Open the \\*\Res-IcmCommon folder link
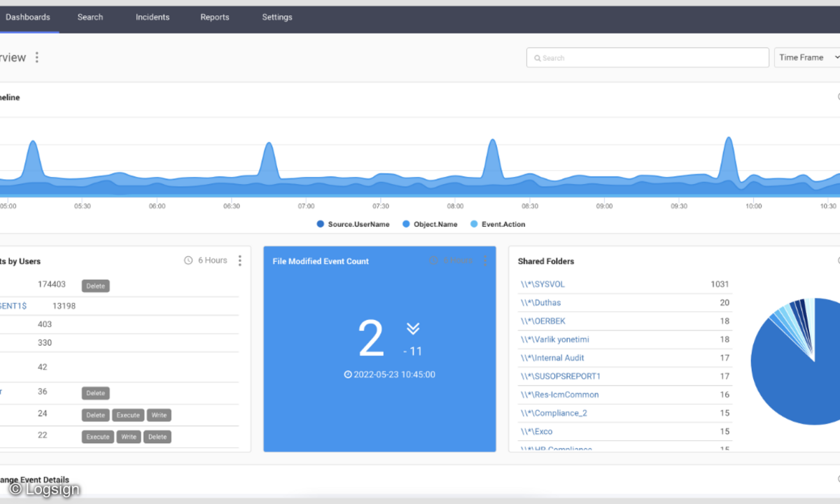The image size is (840, 504). 559,394
